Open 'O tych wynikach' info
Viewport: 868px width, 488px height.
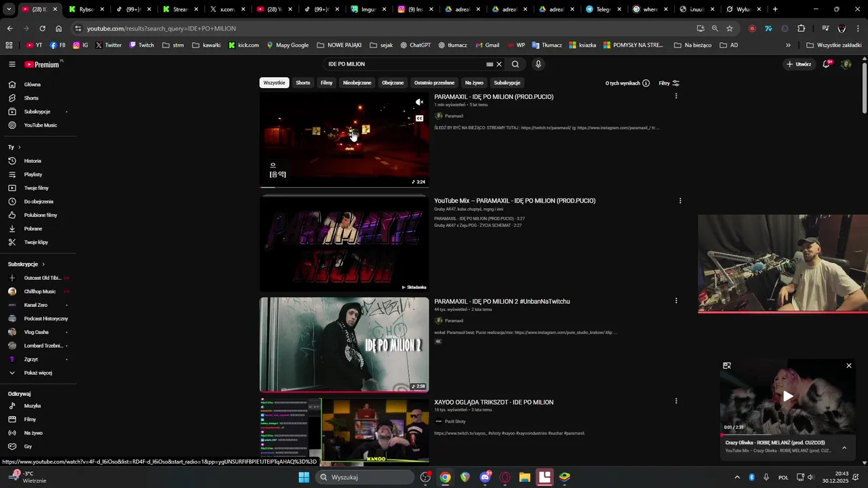[627, 83]
